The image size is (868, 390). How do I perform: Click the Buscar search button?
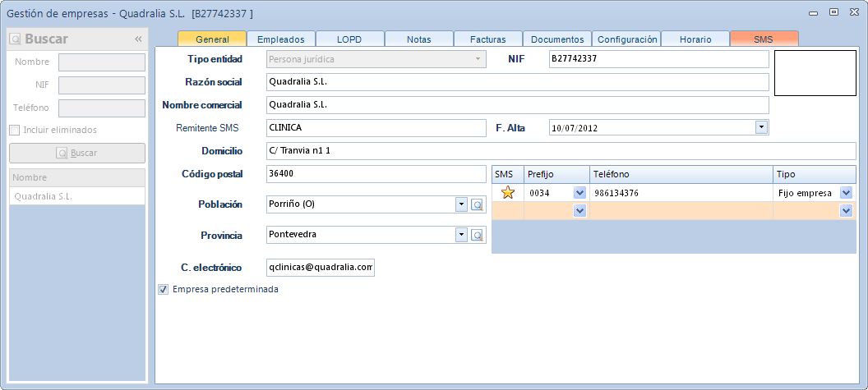[x=77, y=153]
